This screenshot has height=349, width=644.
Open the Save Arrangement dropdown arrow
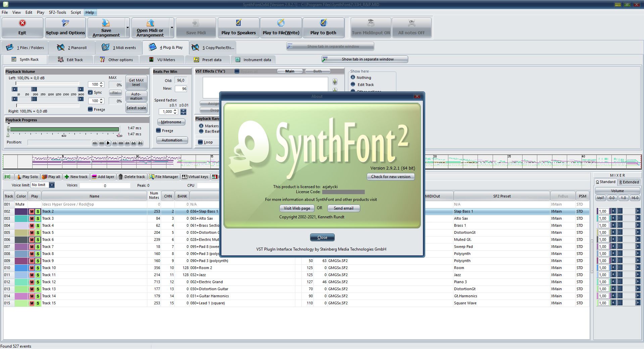(128, 28)
